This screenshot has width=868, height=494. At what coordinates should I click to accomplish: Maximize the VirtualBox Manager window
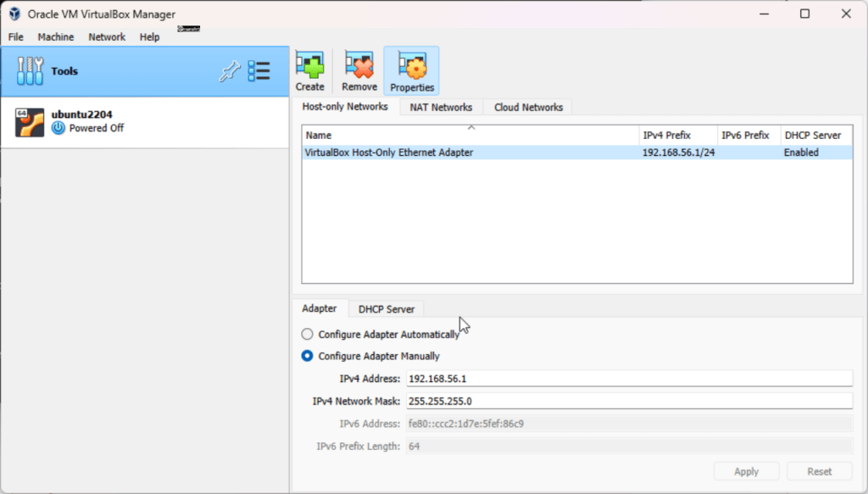coord(805,14)
